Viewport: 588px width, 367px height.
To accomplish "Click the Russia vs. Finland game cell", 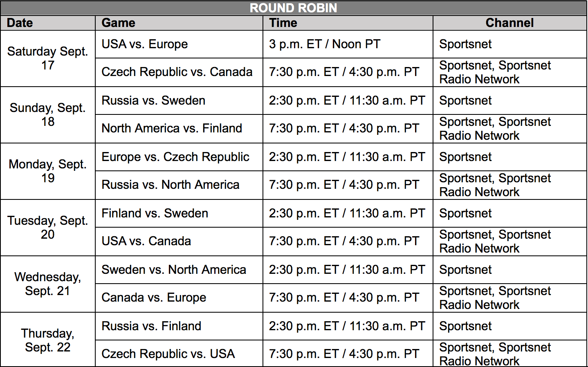I will tap(179, 326).
